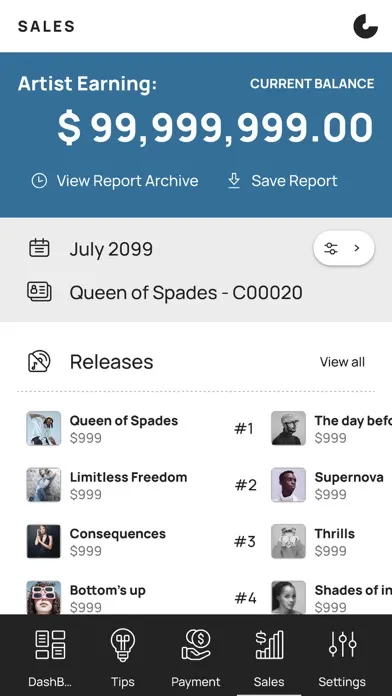Select the Consequences release title

click(x=118, y=534)
